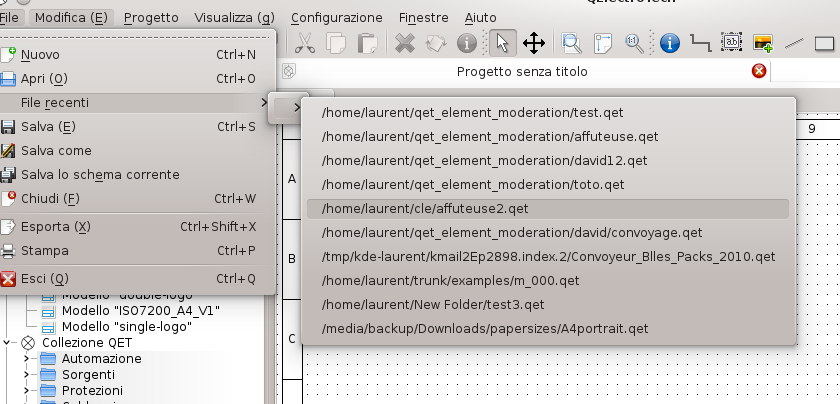The width and height of the screenshot is (840, 404).
Task: Select the add image tool
Action: coord(763,43)
